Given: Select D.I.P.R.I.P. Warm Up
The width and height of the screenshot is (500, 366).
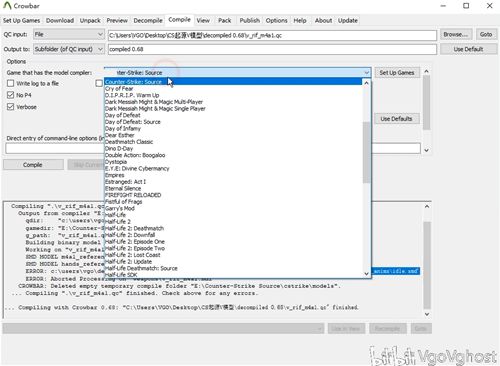Looking at the screenshot, I should click(233, 95).
